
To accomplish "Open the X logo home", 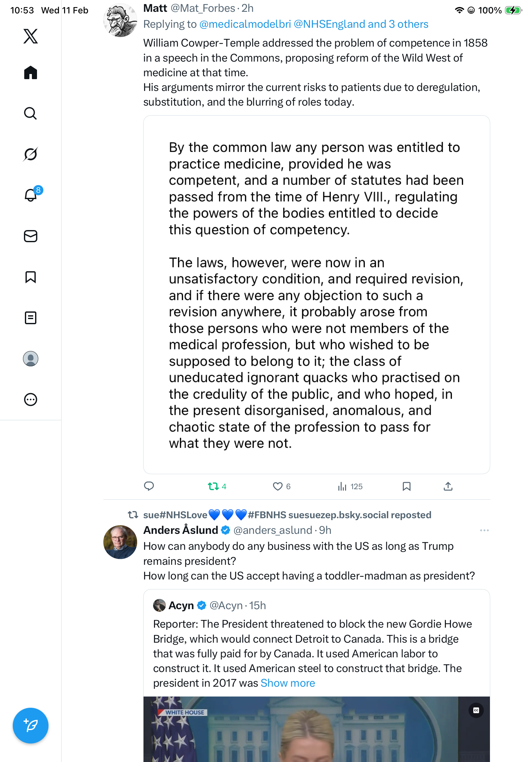I will click(31, 36).
